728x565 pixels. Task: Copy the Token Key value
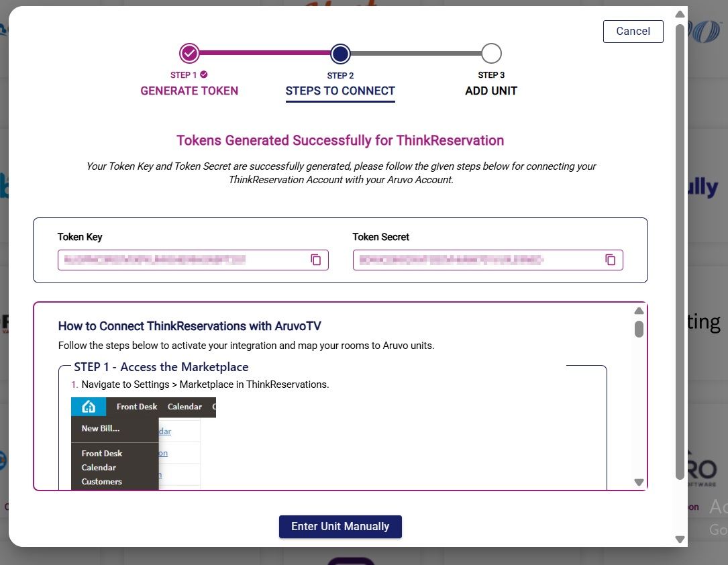point(316,260)
